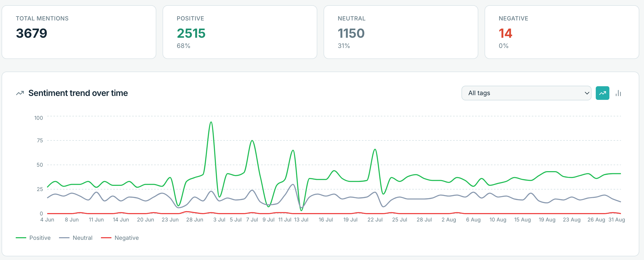Screen dimensions: 644x260
Task: Click the 100 y-axis label
Action: click(x=39, y=118)
